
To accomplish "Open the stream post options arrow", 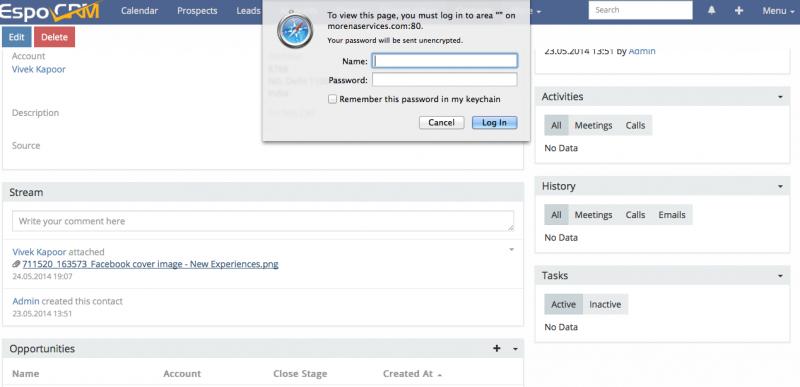I will click(511, 249).
